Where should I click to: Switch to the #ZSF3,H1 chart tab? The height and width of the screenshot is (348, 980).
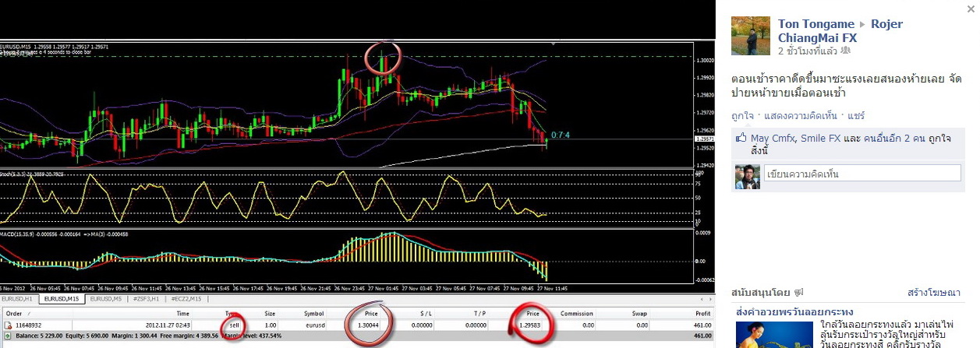(x=145, y=298)
